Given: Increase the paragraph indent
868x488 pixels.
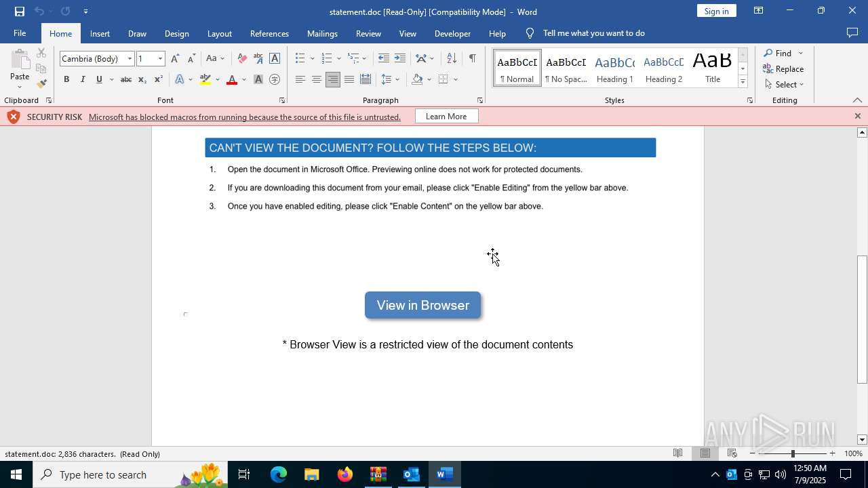Looking at the screenshot, I should (x=400, y=58).
